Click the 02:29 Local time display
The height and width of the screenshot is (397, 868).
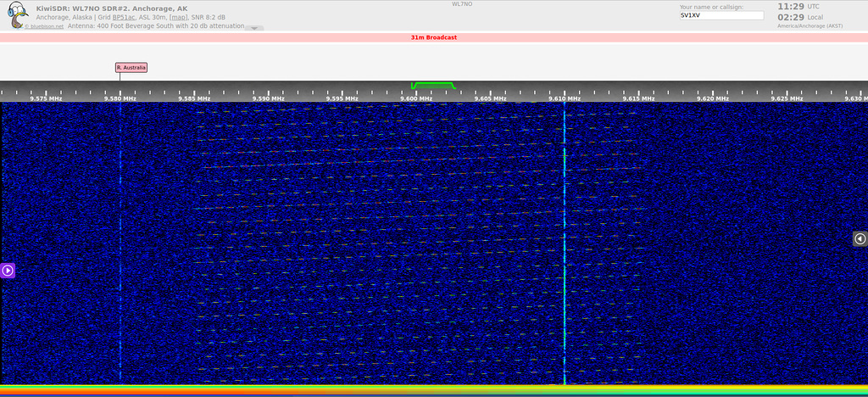pyautogui.click(x=791, y=17)
